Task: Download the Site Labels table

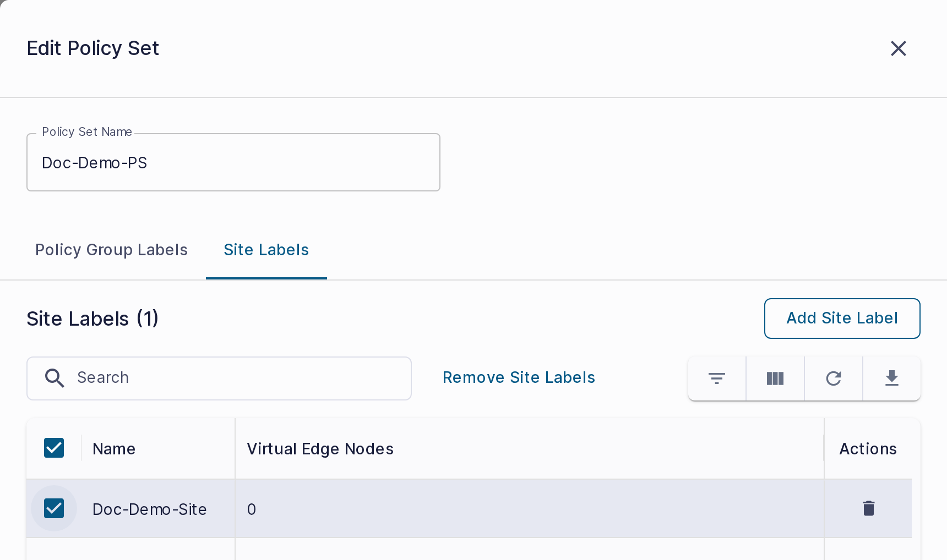Action: [892, 378]
